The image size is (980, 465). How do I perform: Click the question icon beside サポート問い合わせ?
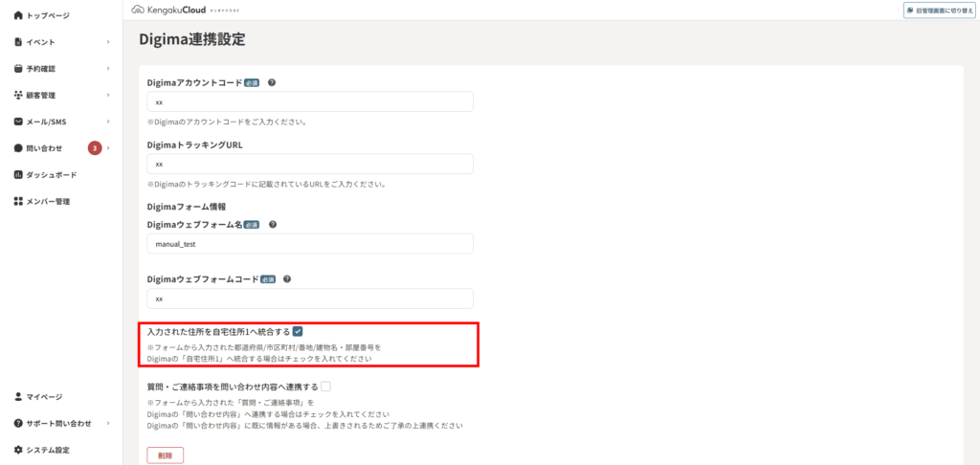[18, 423]
